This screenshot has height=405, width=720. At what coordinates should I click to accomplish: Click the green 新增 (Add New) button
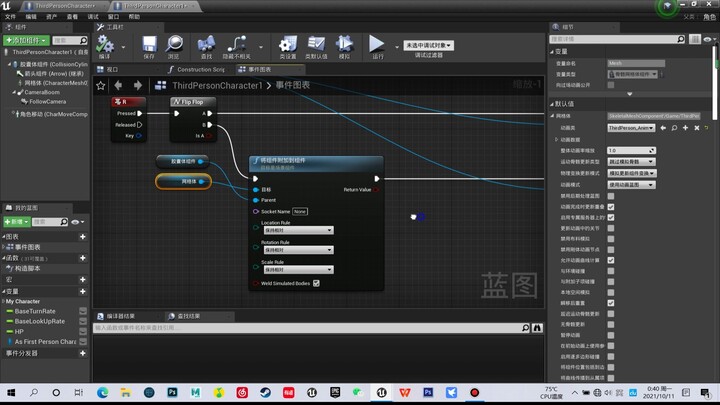tap(17, 222)
